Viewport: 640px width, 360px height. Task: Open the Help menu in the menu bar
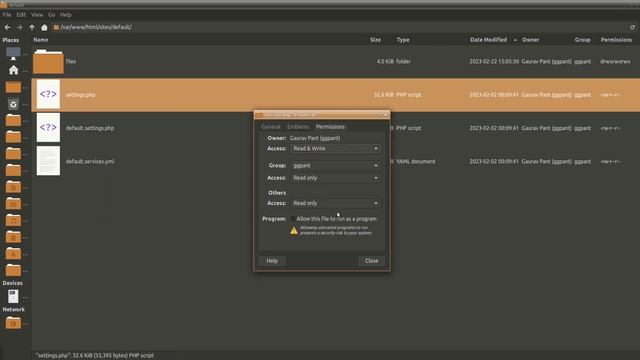[x=66, y=15]
